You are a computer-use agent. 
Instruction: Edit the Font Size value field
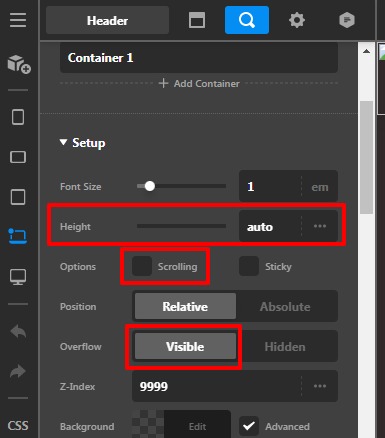tap(270, 186)
